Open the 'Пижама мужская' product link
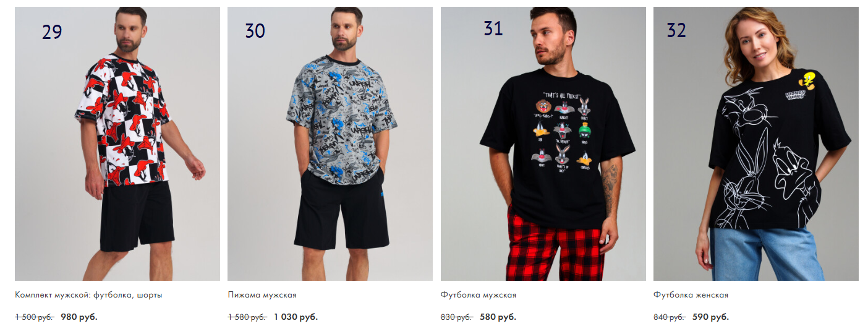Image resolution: width=868 pixels, height=334 pixels. pyautogui.click(x=262, y=295)
